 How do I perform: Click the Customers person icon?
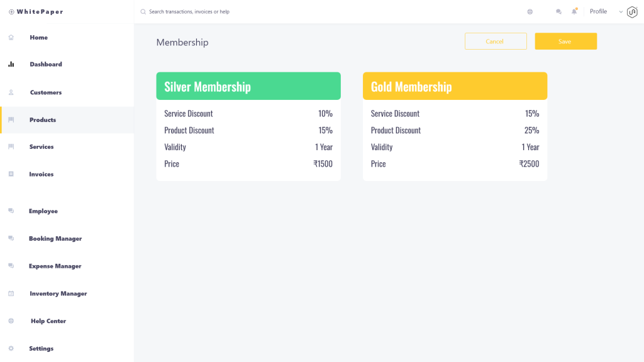point(11,92)
